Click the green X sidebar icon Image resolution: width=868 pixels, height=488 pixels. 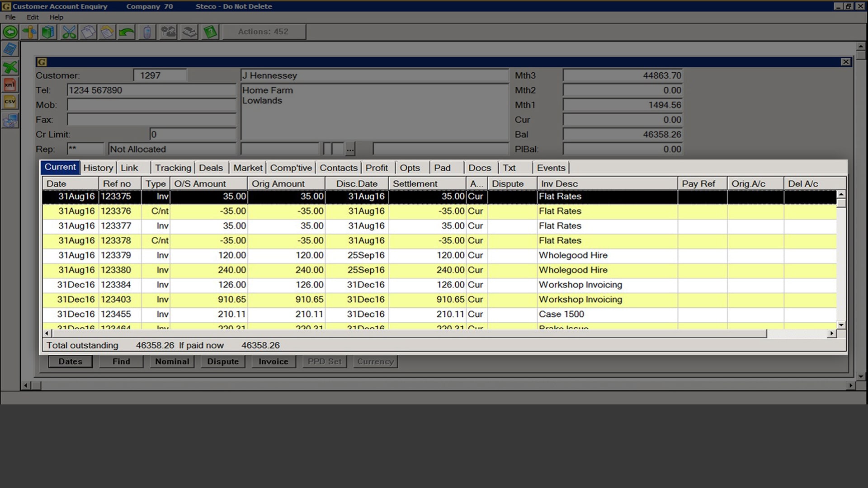pyautogui.click(x=9, y=67)
